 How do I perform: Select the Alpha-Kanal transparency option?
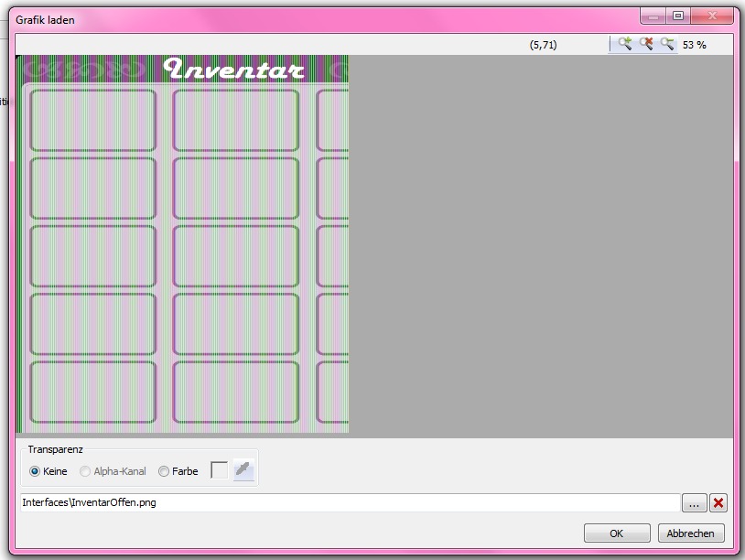pyautogui.click(x=113, y=471)
